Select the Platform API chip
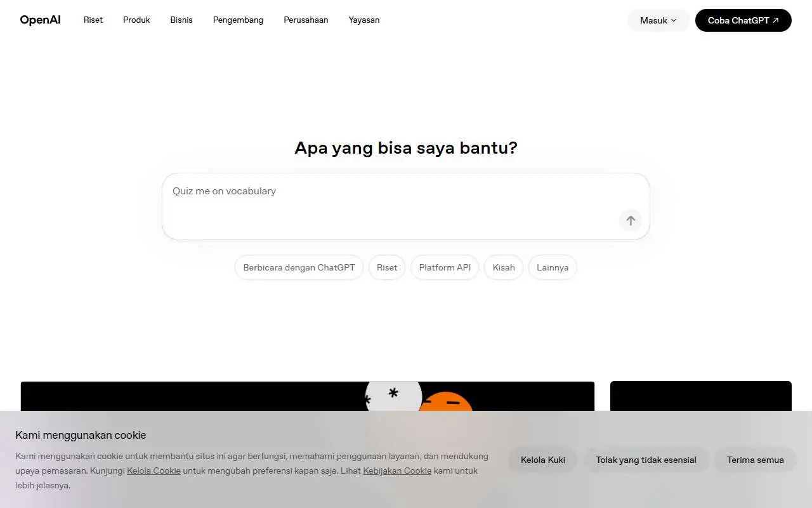Image resolution: width=812 pixels, height=508 pixels. [445, 267]
